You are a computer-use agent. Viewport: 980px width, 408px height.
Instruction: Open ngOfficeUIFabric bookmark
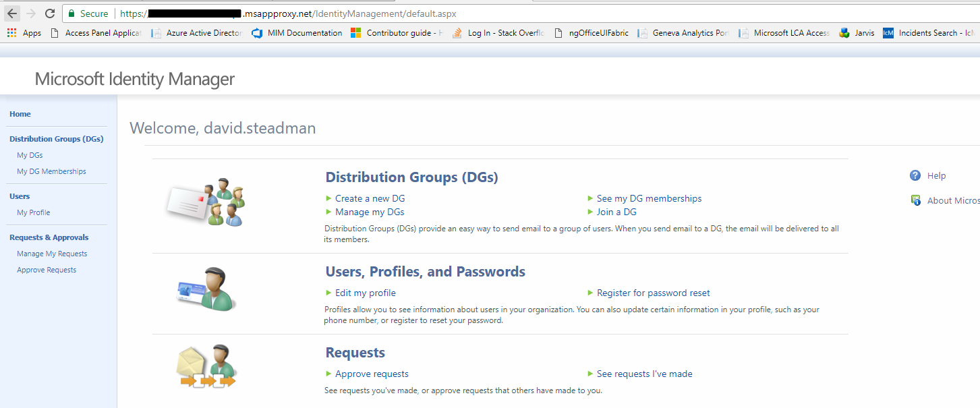click(591, 32)
